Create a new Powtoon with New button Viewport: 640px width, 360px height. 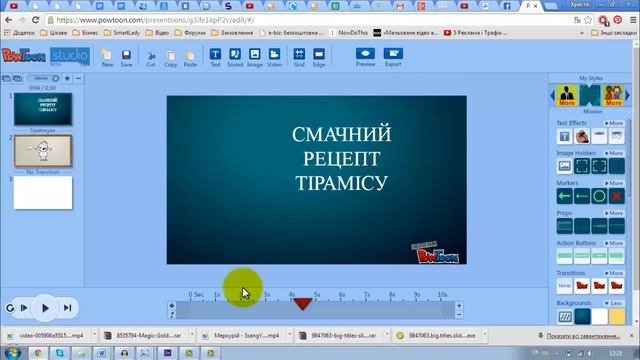pos(107,58)
